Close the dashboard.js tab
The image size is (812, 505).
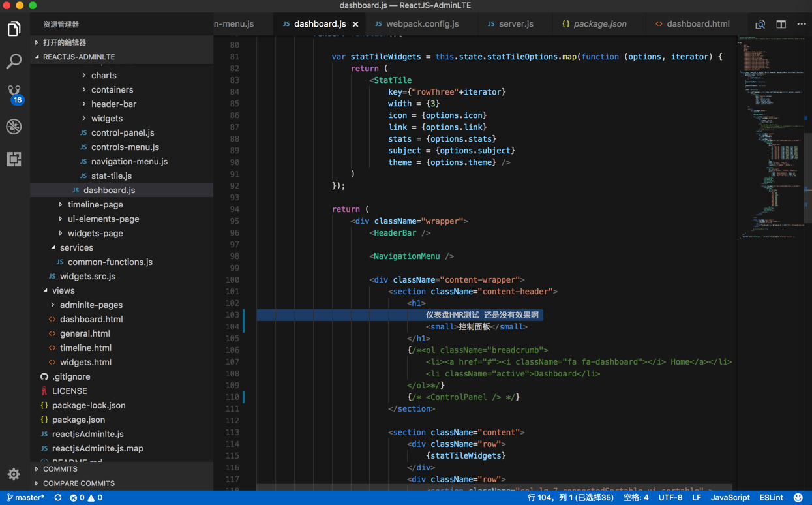tap(355, 24)
